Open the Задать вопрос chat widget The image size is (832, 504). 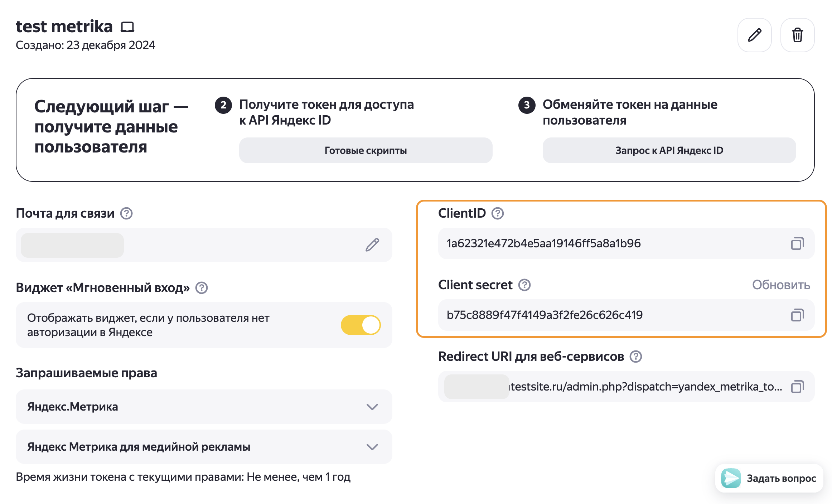[769, 478]
